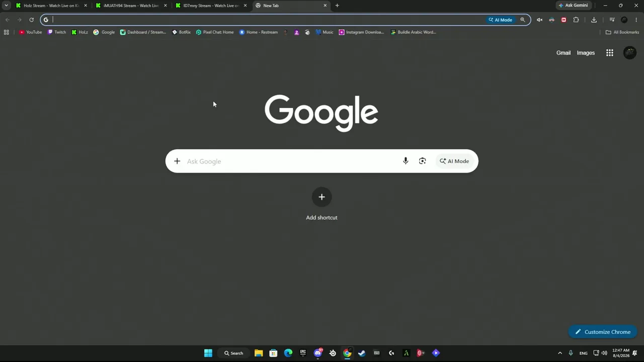Open Microsoft Edge from the taskbar
Viewport: 644px width, 362px height.
288,353
